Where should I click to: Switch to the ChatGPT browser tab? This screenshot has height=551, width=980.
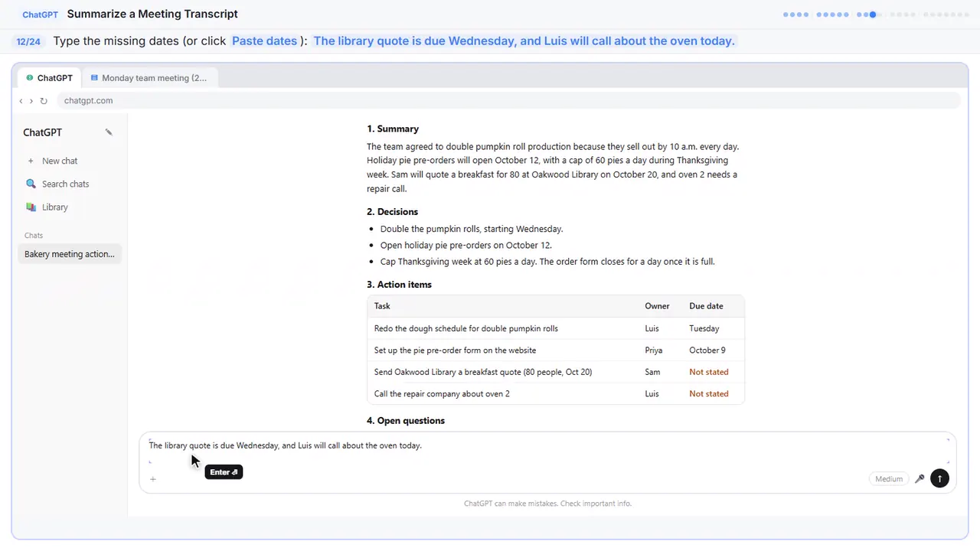[x=50, y=78]
